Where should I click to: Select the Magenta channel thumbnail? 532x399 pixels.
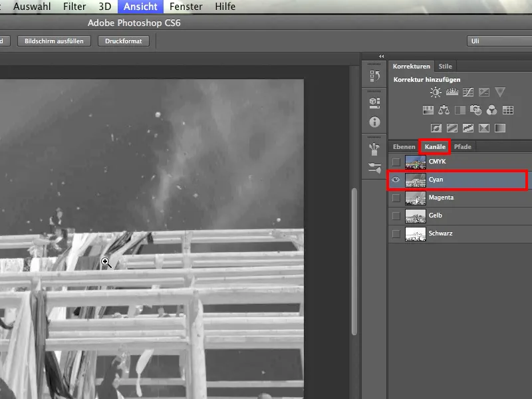click(415, 198)
